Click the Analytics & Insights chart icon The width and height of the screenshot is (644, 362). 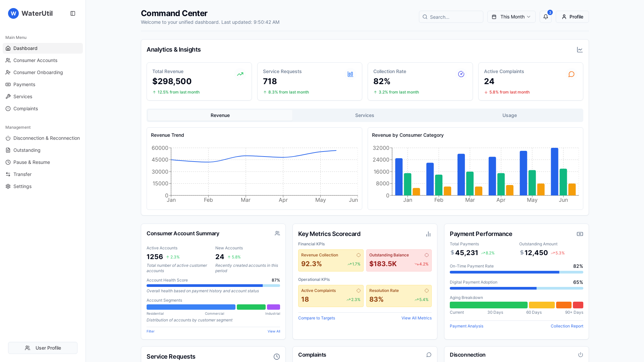tap(580, 50)
